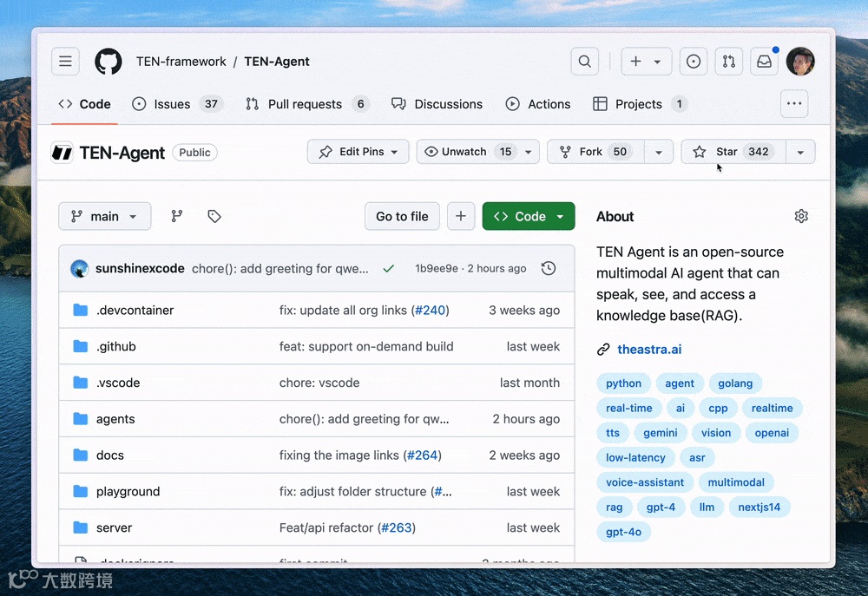Open the TEN-framework organization link
The image size is (868, 596).
pos(181,62)
